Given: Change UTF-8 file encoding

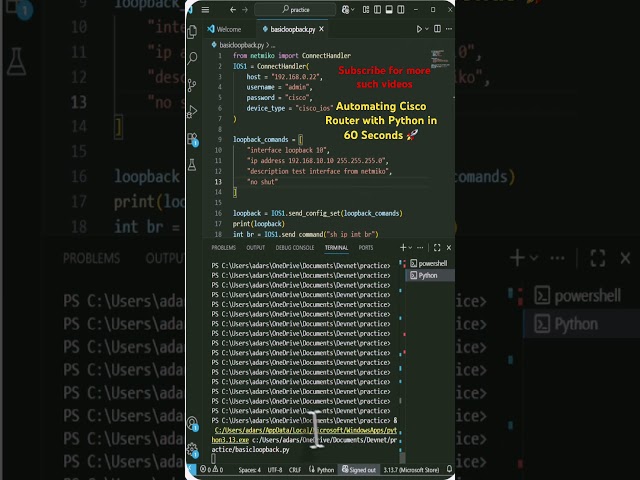Looking at the screenshot, I should tap(275, 470).
